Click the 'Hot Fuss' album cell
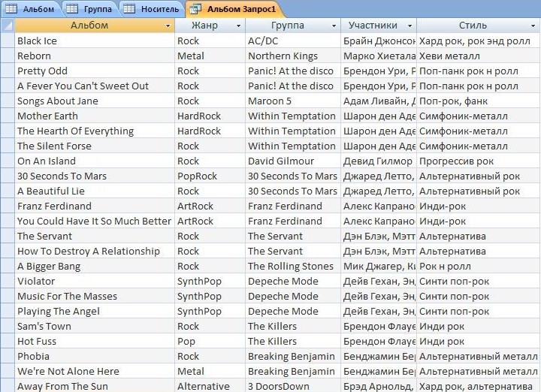Viewport: 541px width, 392px height. pyautogui.click(x=95, y=341)
